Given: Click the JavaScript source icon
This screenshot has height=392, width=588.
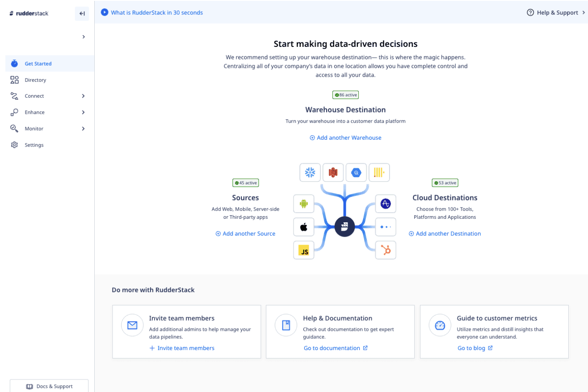Looking at the screenshot, I should [304, 250].
